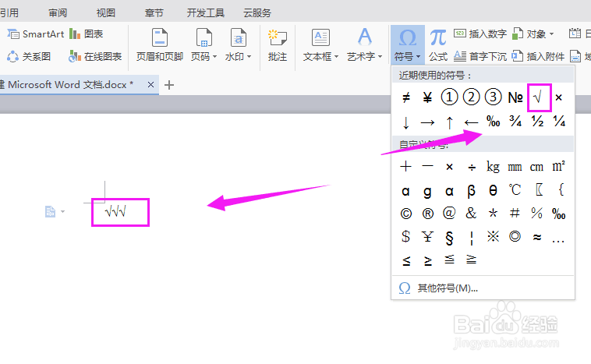The height and width of the screenshot is (364, 591).
Task: Insert the ½ fraction symbol
Action: click(x=537, y=121)
